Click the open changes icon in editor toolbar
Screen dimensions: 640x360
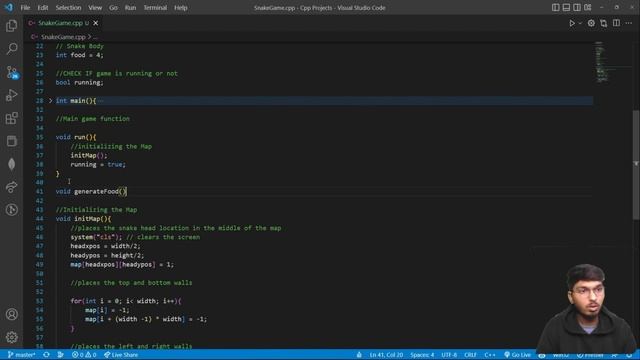604,23
